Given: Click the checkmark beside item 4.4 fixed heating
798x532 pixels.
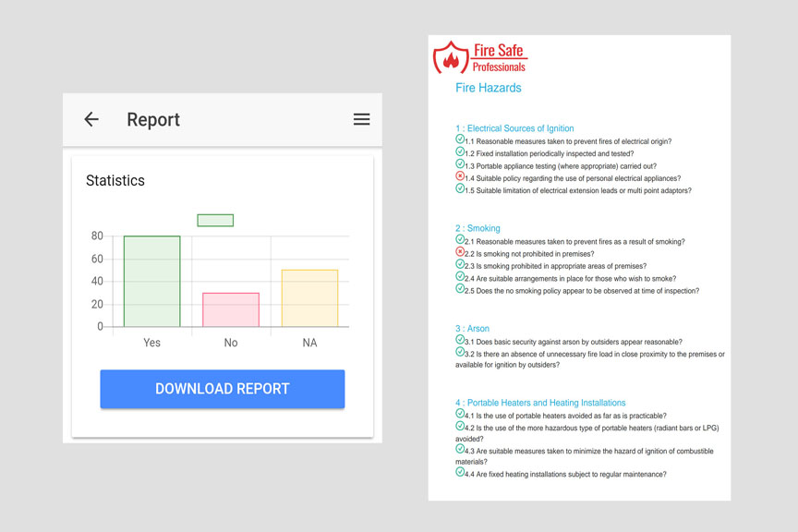Looking at the screenshot, I should coord(459,474).
